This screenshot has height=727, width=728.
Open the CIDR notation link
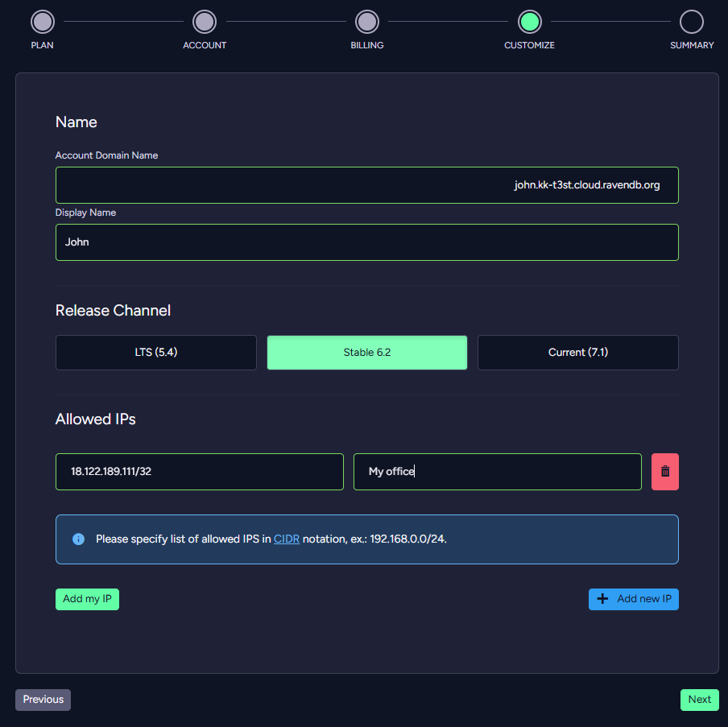coord(287,539)
